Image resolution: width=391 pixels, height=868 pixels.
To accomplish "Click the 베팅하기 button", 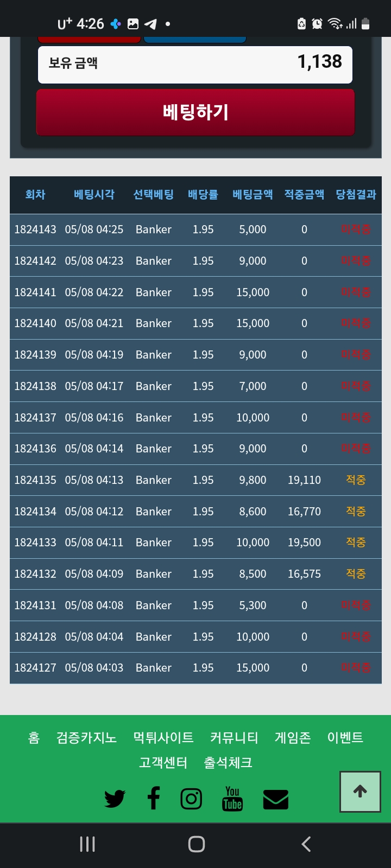I will pyautogui.click(x=195, y=112).
